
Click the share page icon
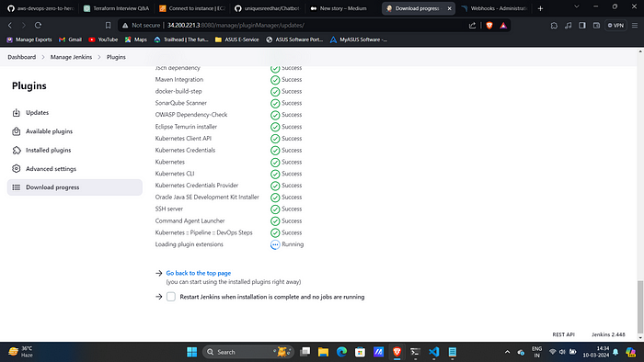[472, 26]
